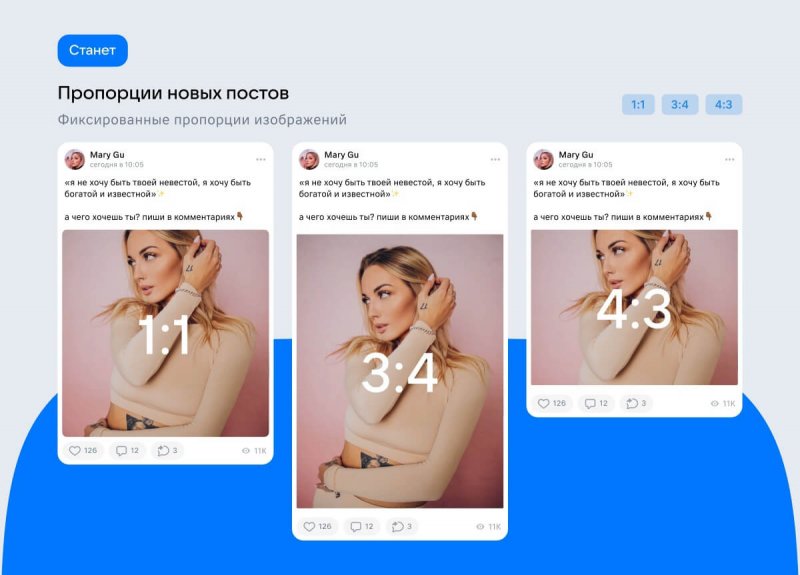Select the 3:4 ratio chip
This screenshot has height=575, width=800.
(x=680, y=105)
